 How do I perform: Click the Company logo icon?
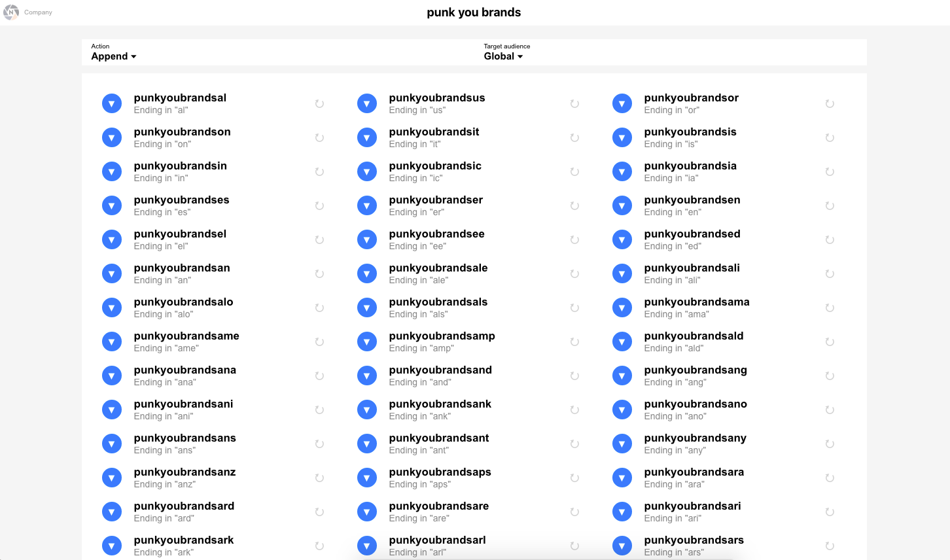(11, 12)
